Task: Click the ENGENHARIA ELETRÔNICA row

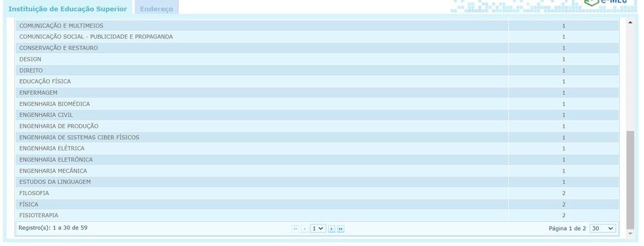Action: coord(317,160)
